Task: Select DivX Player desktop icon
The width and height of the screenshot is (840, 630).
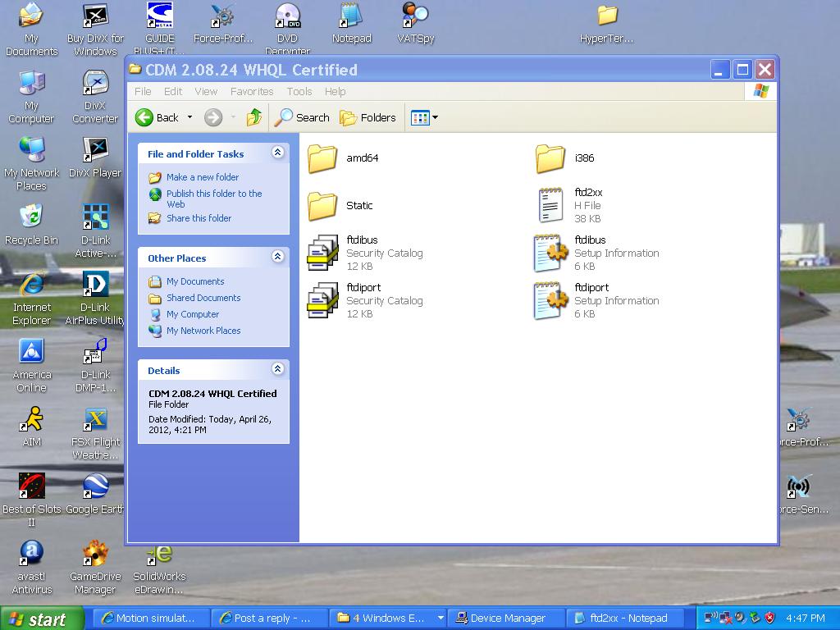Action: click(95, 157)
